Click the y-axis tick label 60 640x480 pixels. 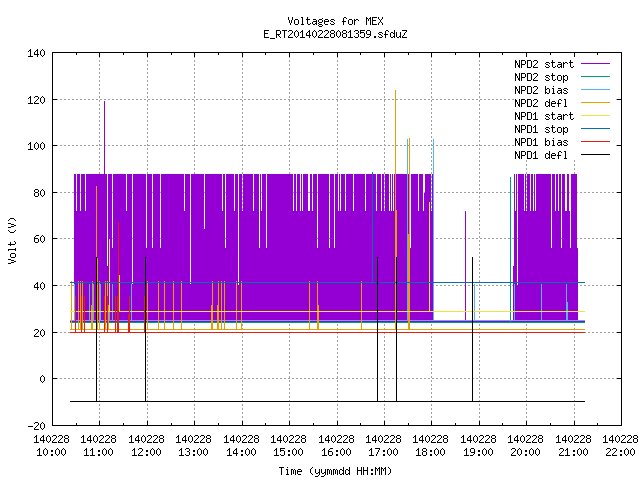pos(39,239)
